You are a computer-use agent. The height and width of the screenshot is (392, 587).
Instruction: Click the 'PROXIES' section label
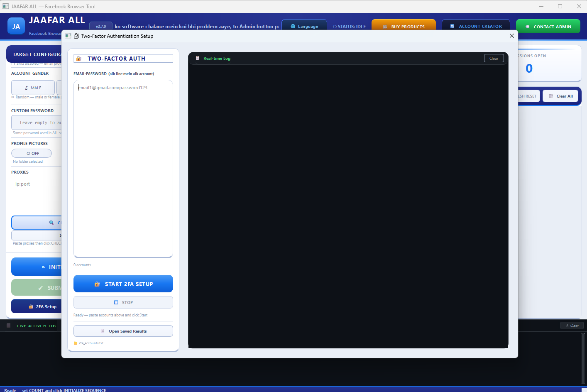click(x=20, y=172)
